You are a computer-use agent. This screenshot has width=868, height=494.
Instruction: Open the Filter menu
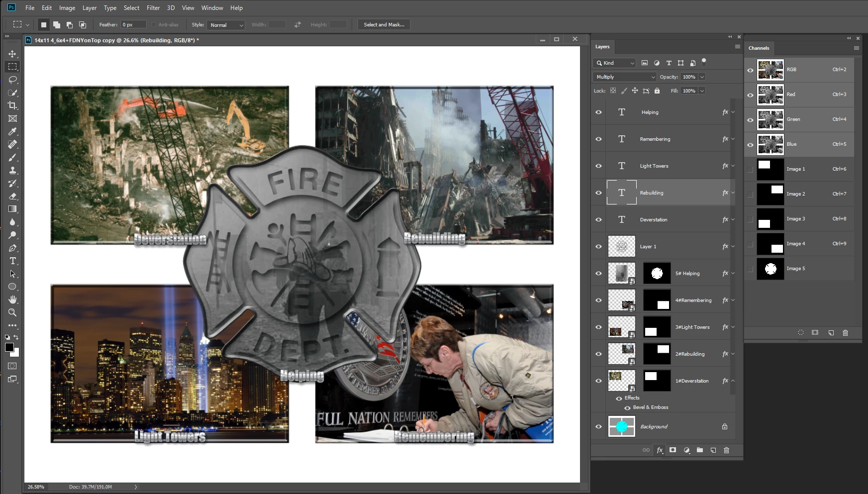click(153, 8)
